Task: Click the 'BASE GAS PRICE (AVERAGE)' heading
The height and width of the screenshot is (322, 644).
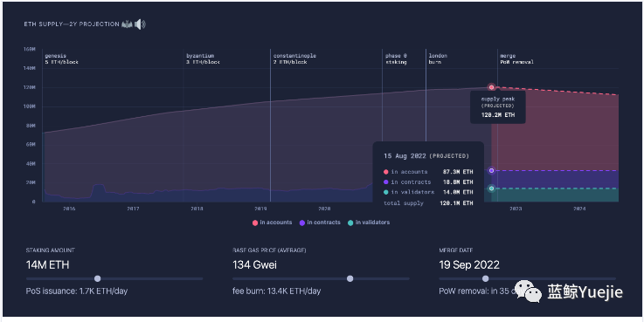Action: click(x=269, y=250)
